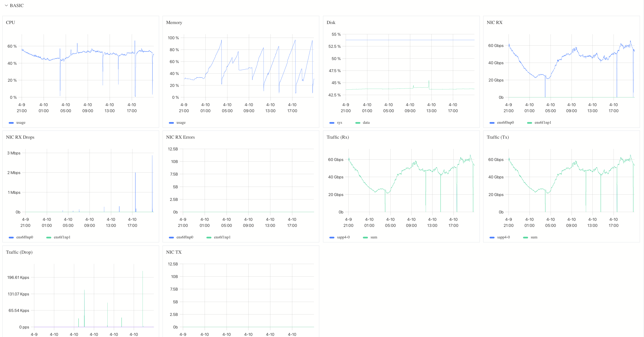Collapse the BASIC section chevron
This screenshot has height=337, width=644.
pos(6,6)
